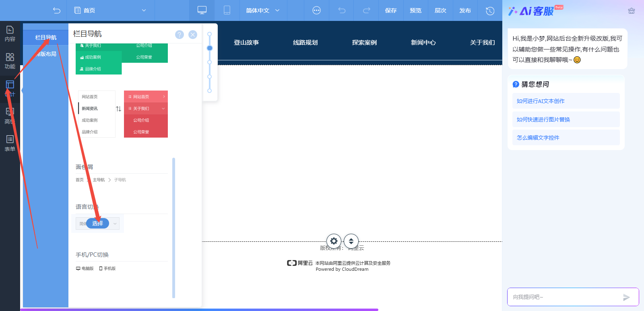Click the back arrow icon in top bar
644x311 pixels.
click(57, 10)
